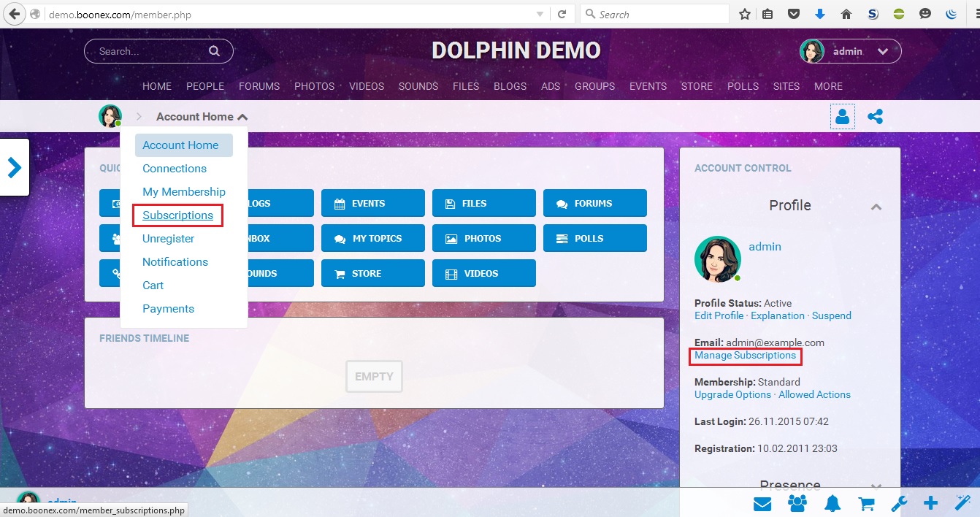Click the search magnifier in site search box
Viewport: 980px width, 517px height.
214,51
